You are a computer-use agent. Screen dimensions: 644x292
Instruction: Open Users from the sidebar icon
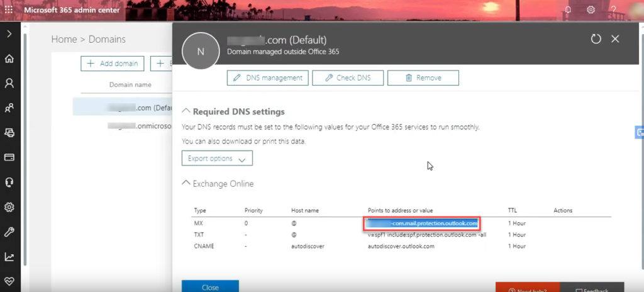click(9, 84)
